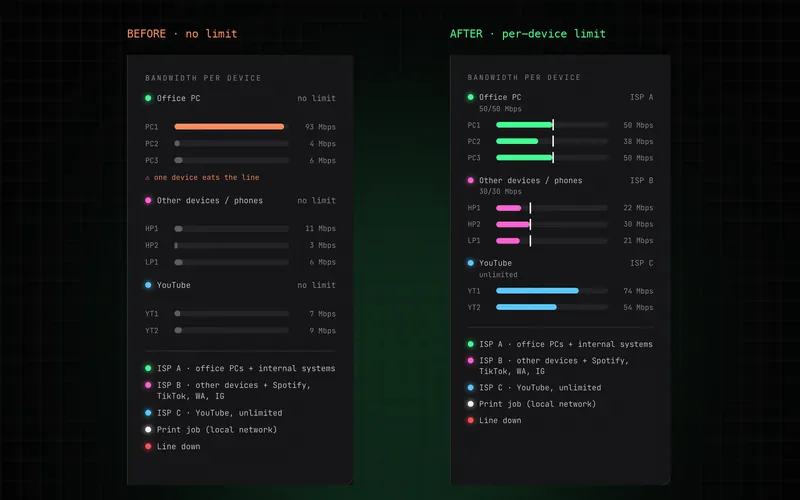
Task: Click the blue YouTube dot in AFTER panel
Action: coord(470,263)
